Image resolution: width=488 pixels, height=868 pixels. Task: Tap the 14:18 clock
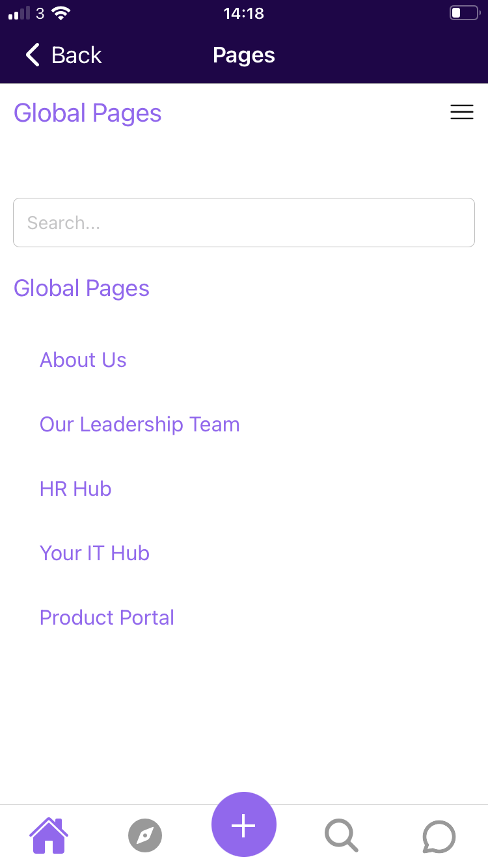[x=244, y=13]
